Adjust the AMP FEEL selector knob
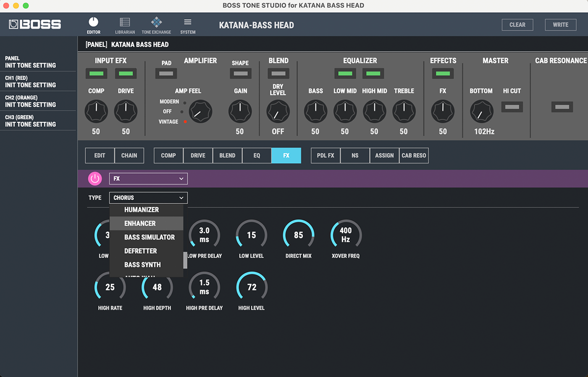The image size is (588, 377). tap(200, 112)
